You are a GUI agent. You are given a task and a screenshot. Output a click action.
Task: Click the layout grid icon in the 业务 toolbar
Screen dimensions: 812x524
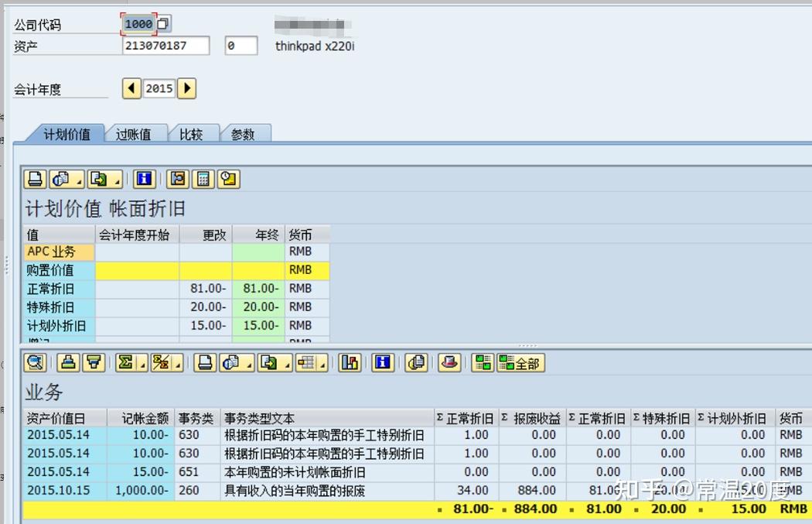[305, 363]
